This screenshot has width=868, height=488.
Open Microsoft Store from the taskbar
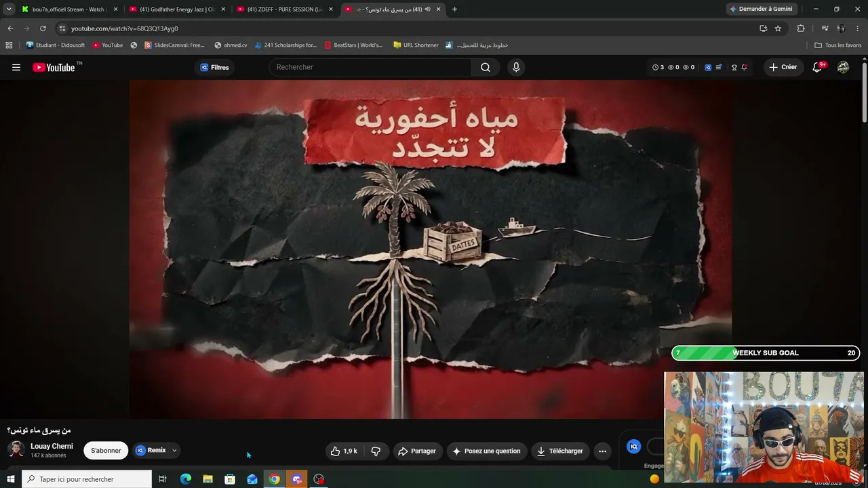230,479
